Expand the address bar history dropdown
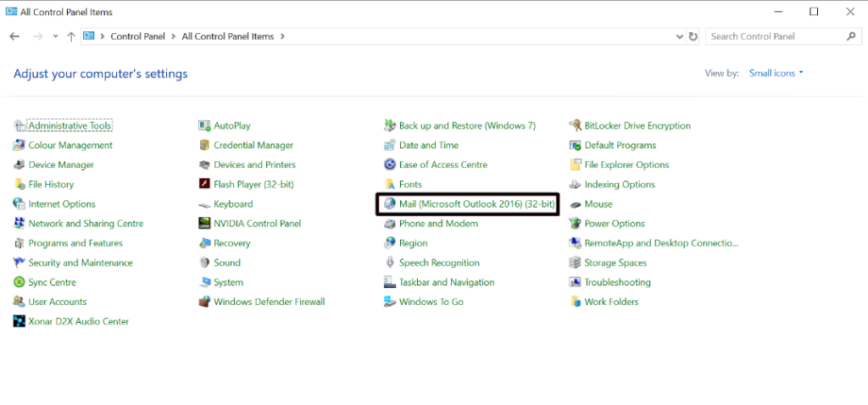Screen dimensions: 868x405 click(x=680, y=36)
